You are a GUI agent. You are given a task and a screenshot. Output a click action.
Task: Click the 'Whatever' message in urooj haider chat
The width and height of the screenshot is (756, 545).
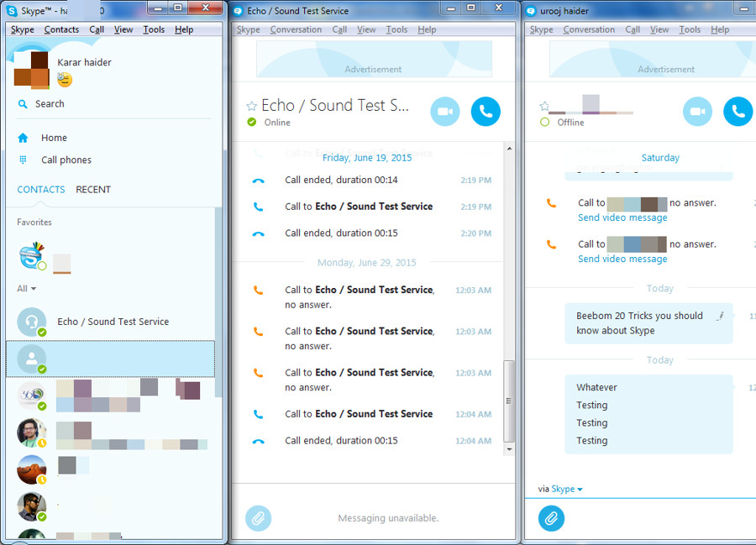point(596,387)
